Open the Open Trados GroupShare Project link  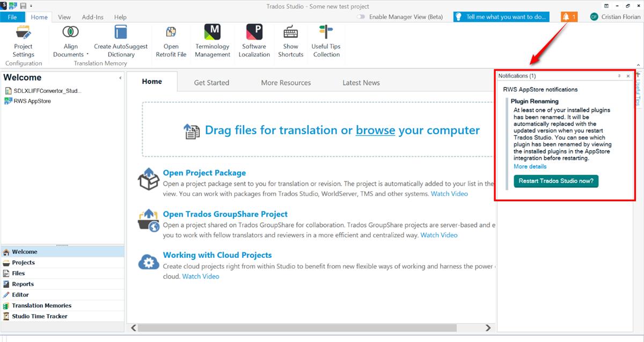click(x=225, y=214)
